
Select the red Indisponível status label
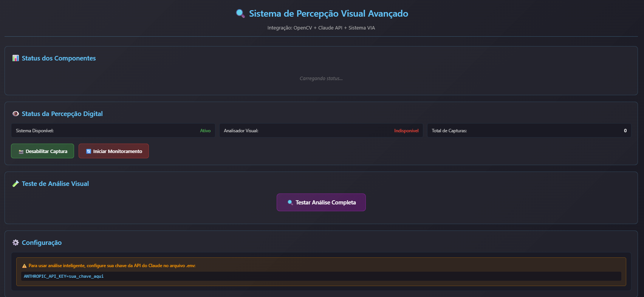[406, 131]
